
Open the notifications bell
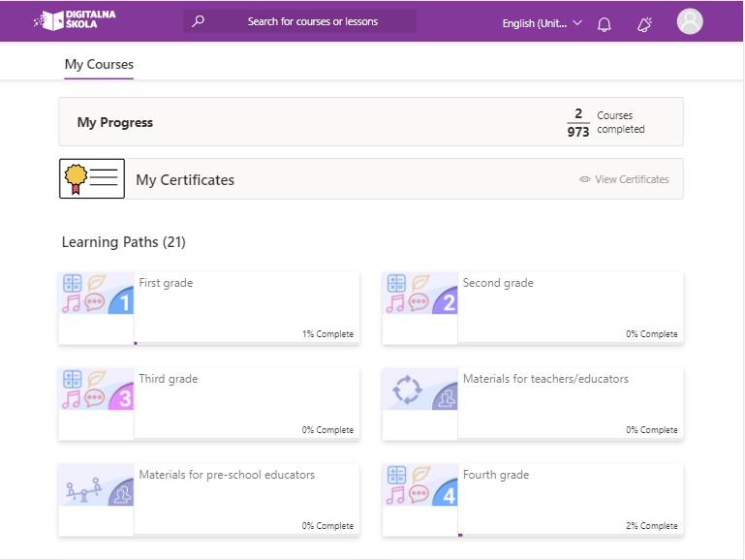(604, 24)
